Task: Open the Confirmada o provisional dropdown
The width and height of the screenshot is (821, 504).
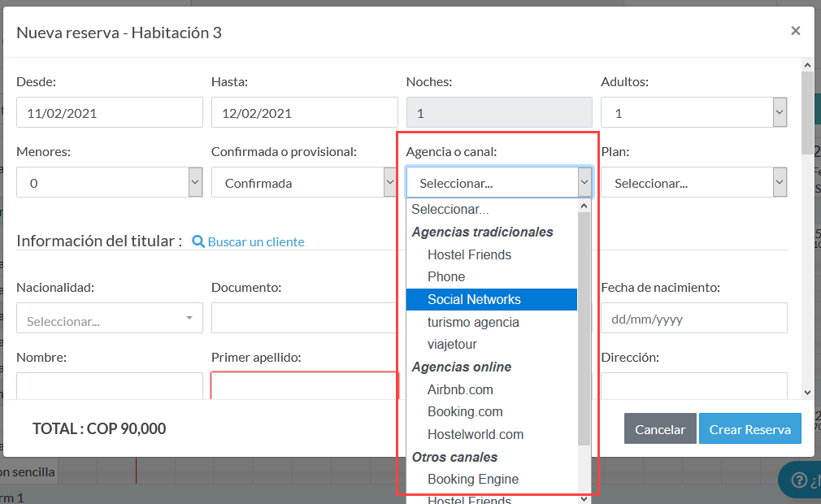Action: [x=304, y=182]
